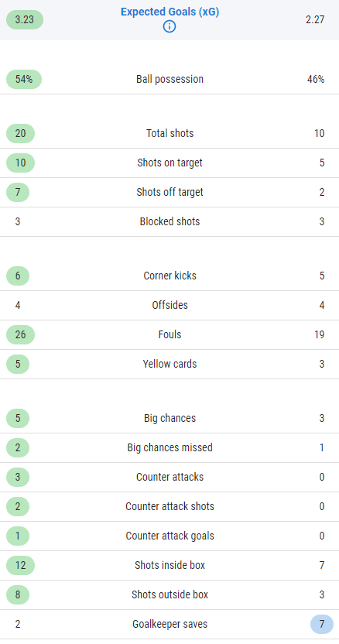Click the Offsides label
The width and height of the screenshot is (339, 644).
pyautogui.click(x=169, y=305)
